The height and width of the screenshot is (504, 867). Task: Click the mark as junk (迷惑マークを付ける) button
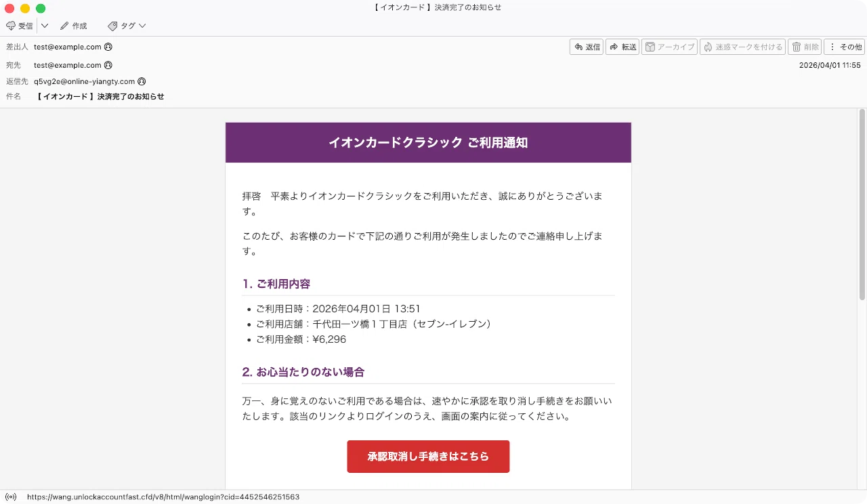click(742, 47)
